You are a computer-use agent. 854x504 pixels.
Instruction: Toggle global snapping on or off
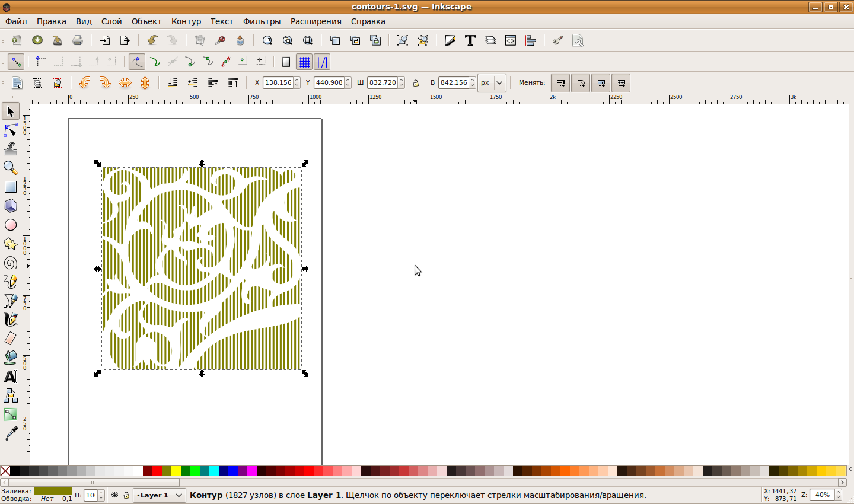coord(16,62)
